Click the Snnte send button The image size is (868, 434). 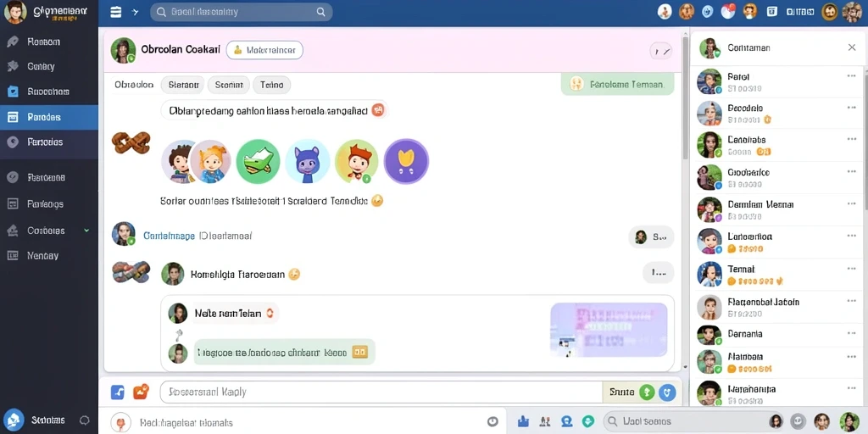point(621,392)
